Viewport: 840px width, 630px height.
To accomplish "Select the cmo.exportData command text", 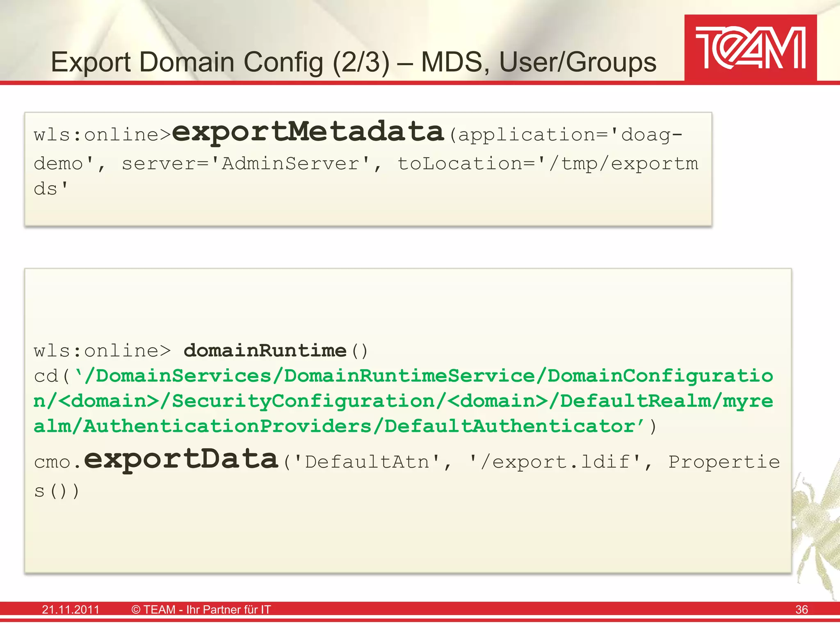I will coord(156,460).
